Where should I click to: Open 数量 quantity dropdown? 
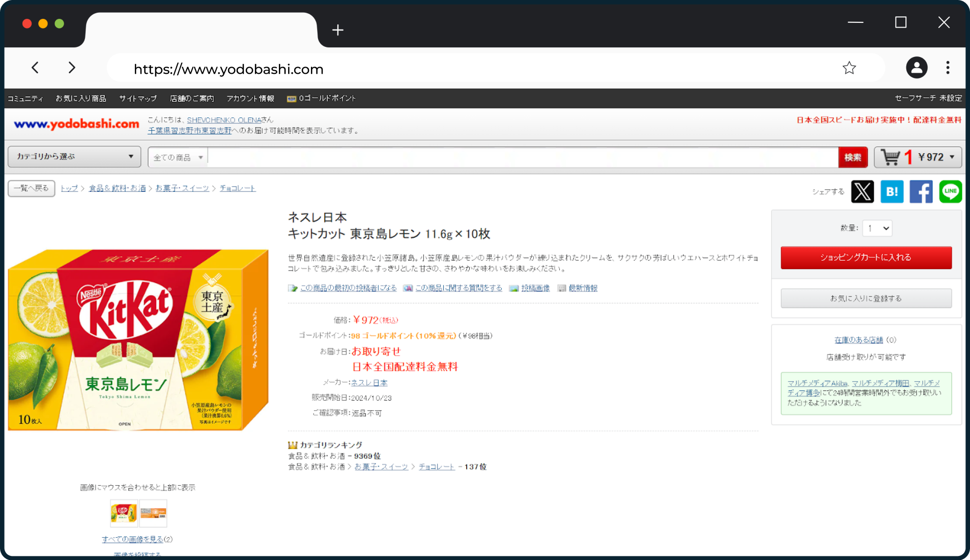[877, 228]
